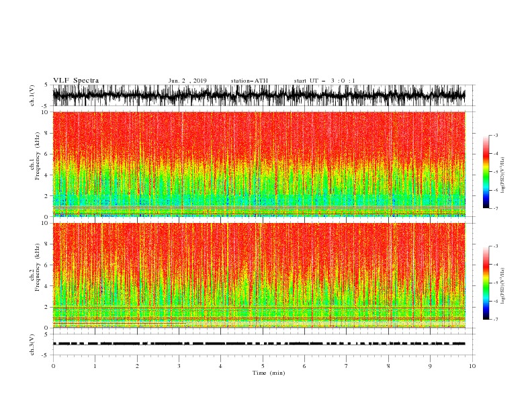532x411 pixels.
Task: Click the "station=ATH" header label
Action: 249,81
